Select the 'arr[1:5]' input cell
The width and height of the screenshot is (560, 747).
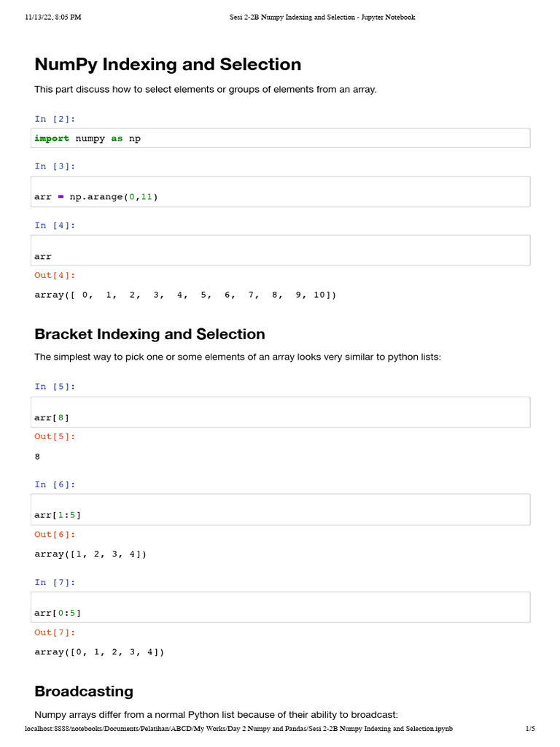tap(281, 509)
